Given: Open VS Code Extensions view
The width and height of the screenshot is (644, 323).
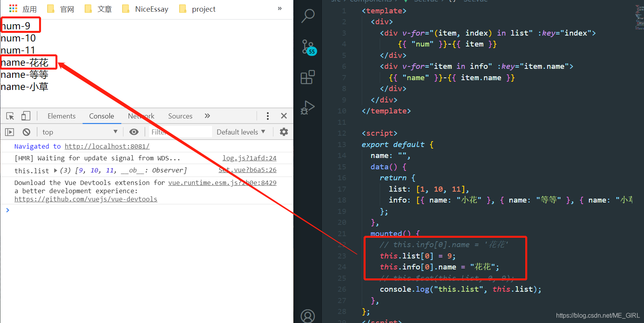Looking at the screenshot, I should (x=308, y=77).
